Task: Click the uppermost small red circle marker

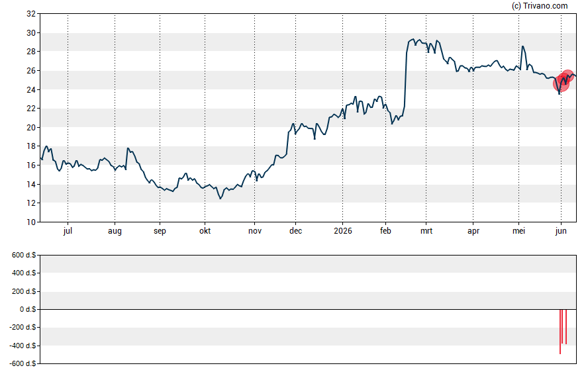Action: click(x=567, y=75)
